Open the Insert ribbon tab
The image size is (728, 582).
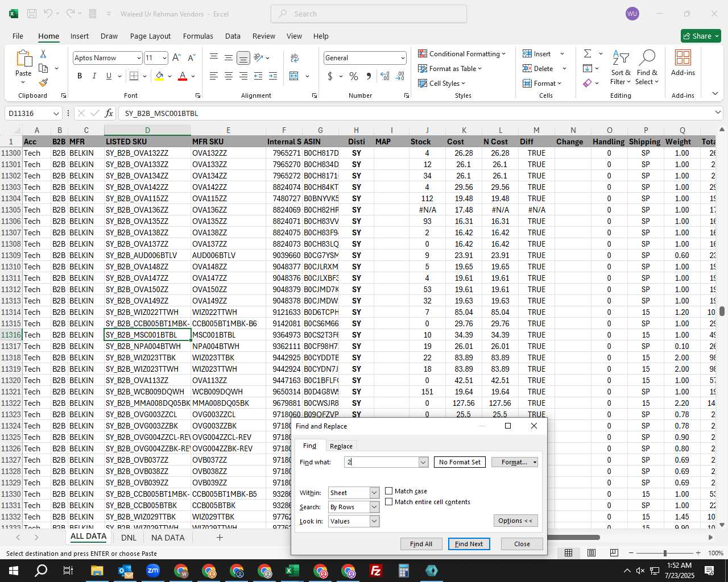(80, 36)
